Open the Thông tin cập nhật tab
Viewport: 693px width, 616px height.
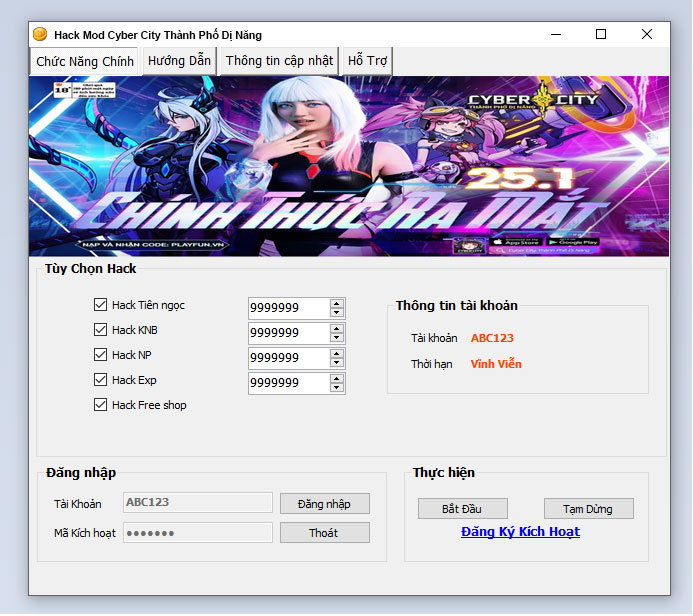(279, 61)
